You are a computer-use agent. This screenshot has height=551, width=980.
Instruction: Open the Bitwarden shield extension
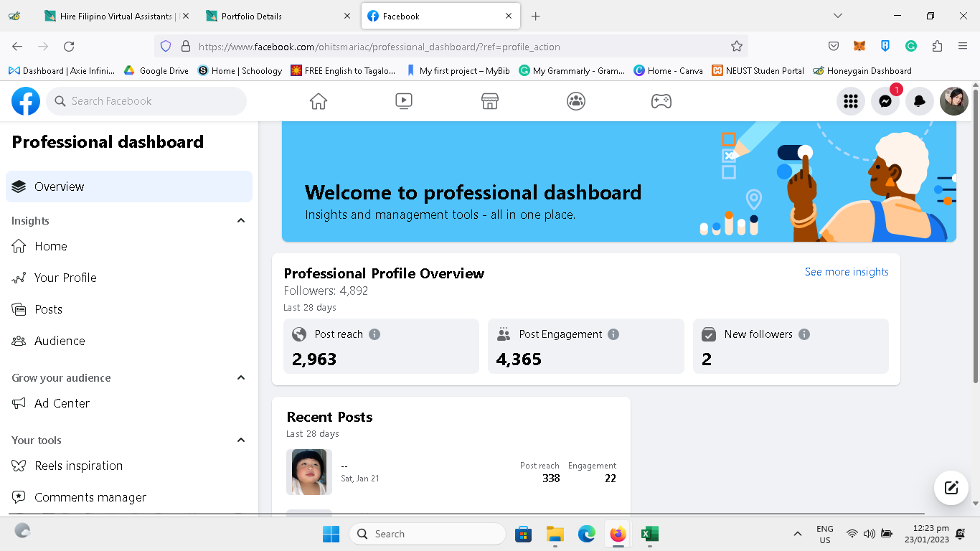[x=885, y=47]
